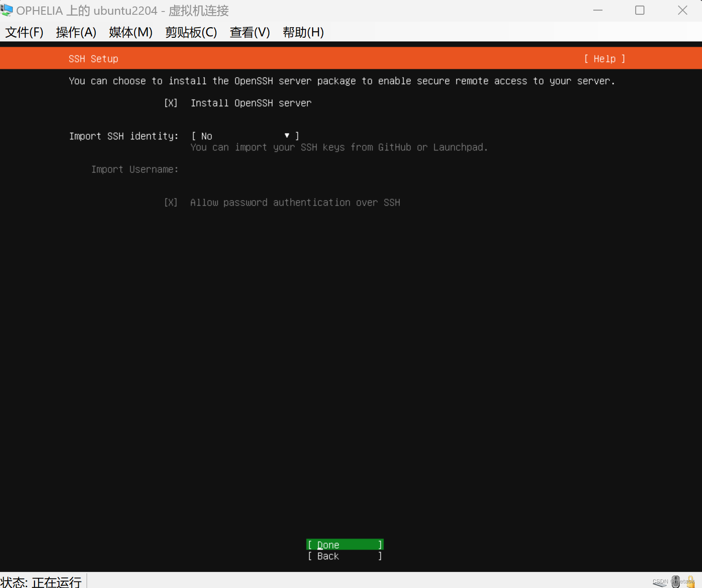Click the SSH Setup header title
The height and width of the screenshot is (588, 702).
click(x=94, y=59)
